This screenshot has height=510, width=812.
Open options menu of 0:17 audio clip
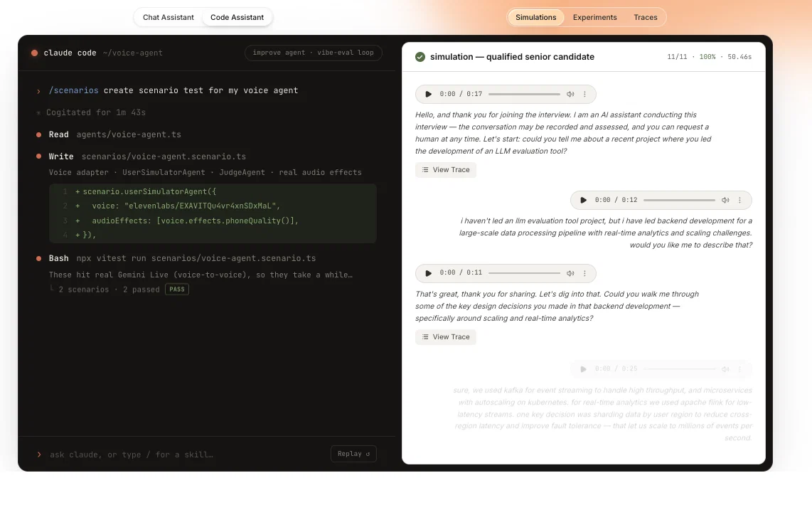584,95
